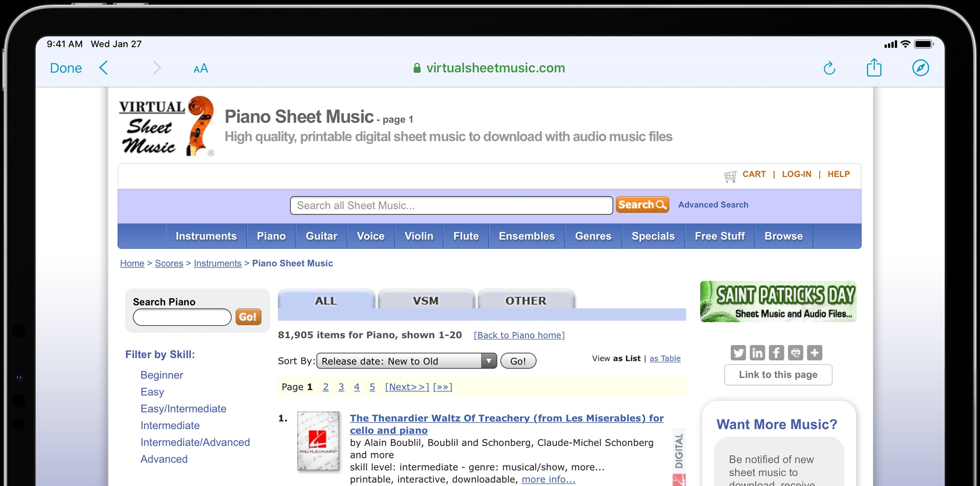Click the [Next>>] pagination link
The image size is (980, 486).
click(407, 387)
